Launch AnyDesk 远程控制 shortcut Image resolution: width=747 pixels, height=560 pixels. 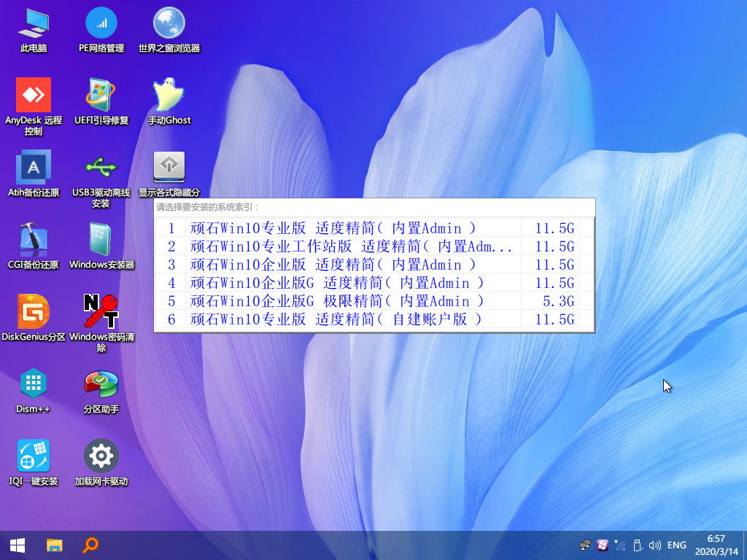coord(34,95)
